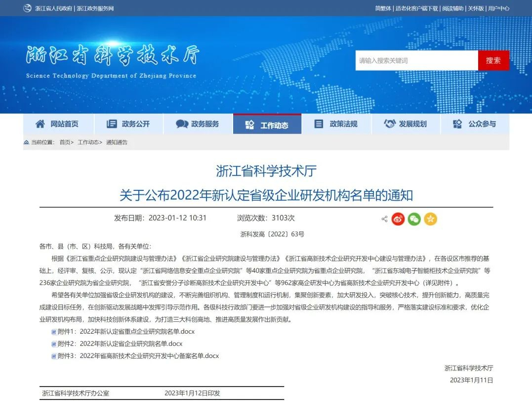The height and width of the screenshot is (401, 532).
Task: Select the 工作动态 nav tab
Action: pyautogui.click(x=267, y=125)
